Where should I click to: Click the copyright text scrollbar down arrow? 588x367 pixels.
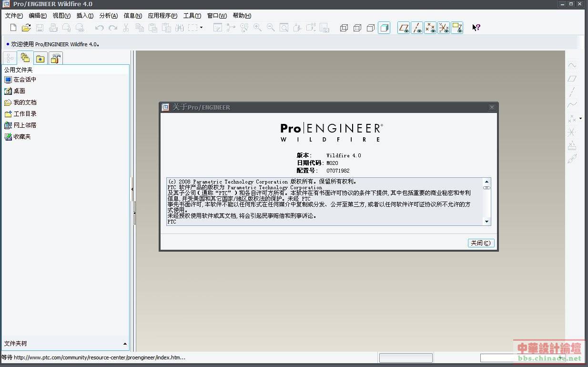487,222
